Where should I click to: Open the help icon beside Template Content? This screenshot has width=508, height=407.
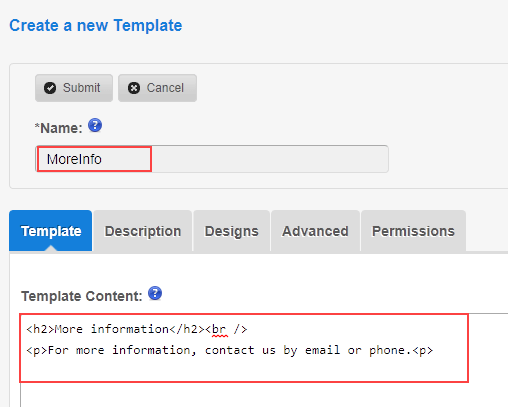[x=155, y=293]
